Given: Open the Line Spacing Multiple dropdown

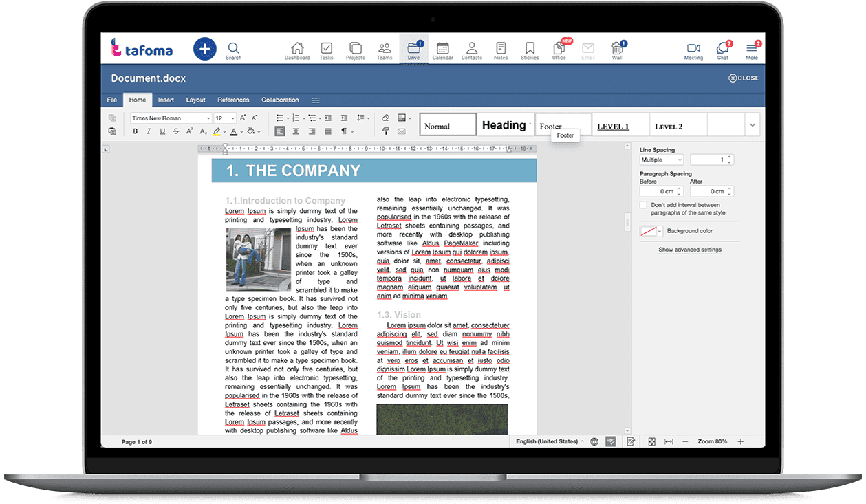Looking at the screenshot, I should tap(661, 160).
